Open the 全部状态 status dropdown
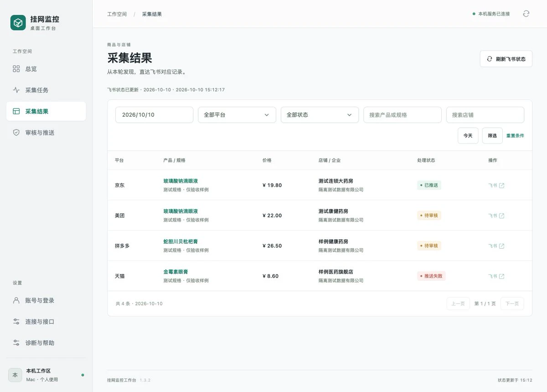The image size is (547, 392). 320,115
